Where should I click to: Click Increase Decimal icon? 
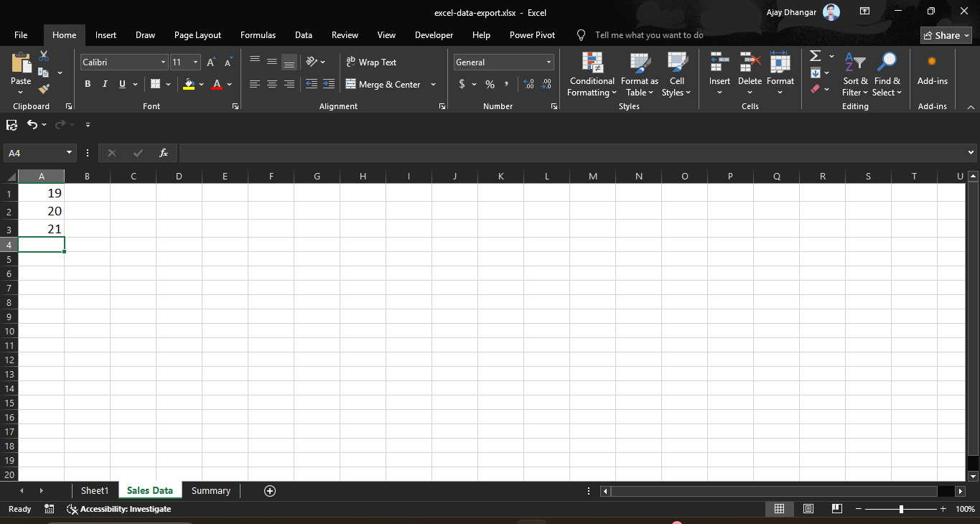pos(529,84)
